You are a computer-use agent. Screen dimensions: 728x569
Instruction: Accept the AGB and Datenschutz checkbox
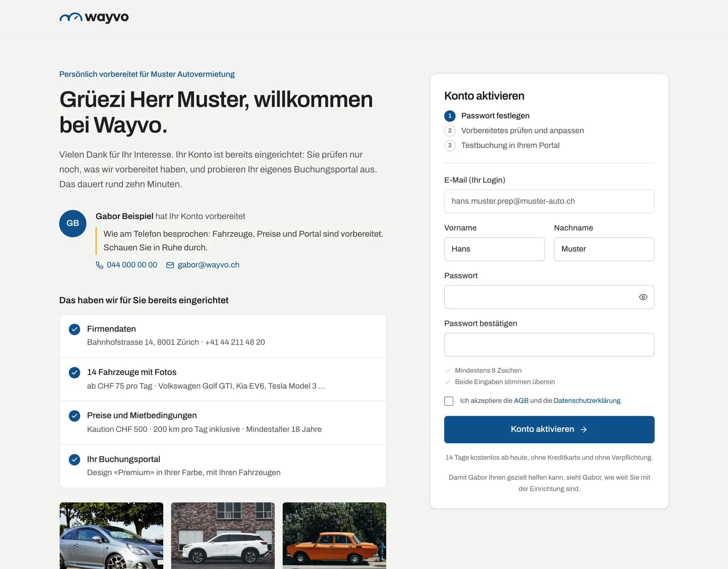coord(449,401)
